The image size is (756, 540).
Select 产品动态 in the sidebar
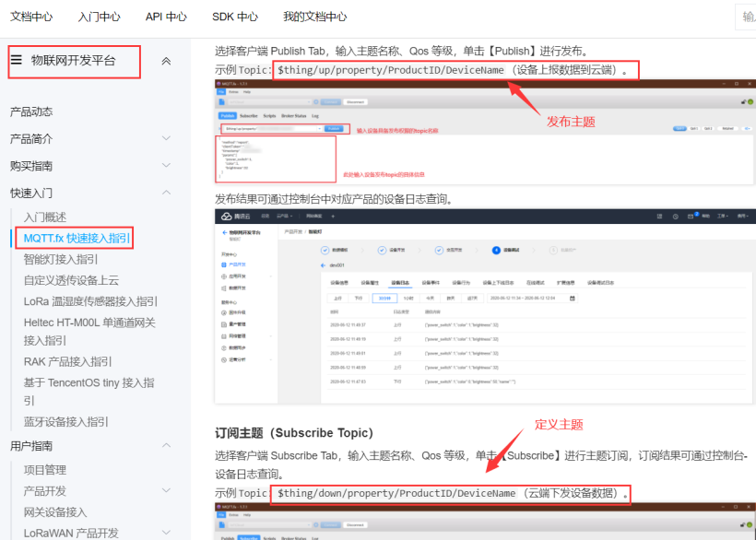[x=31, y=112]
